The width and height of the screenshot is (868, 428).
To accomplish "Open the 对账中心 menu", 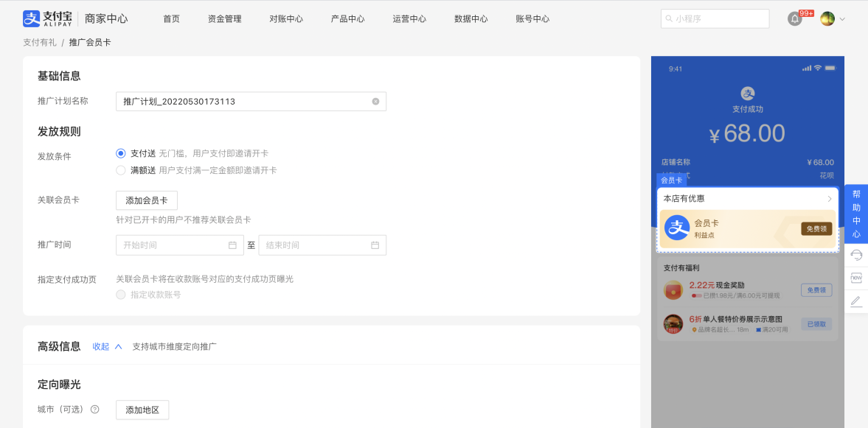I will click(286, 19).
